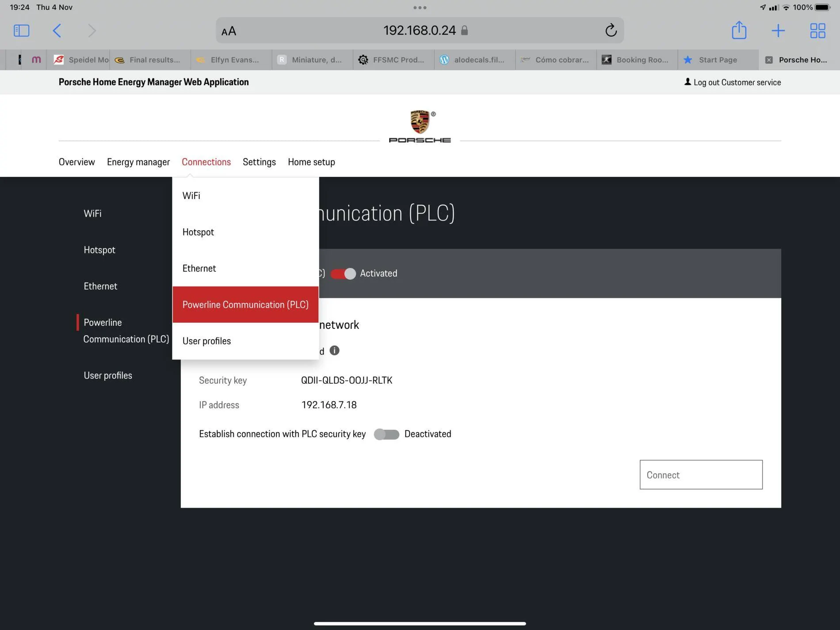Click the Porsche Home Energy Manager Web Application title
The image size is (840, 630).
pyautogui.click(x=153, y=82)
